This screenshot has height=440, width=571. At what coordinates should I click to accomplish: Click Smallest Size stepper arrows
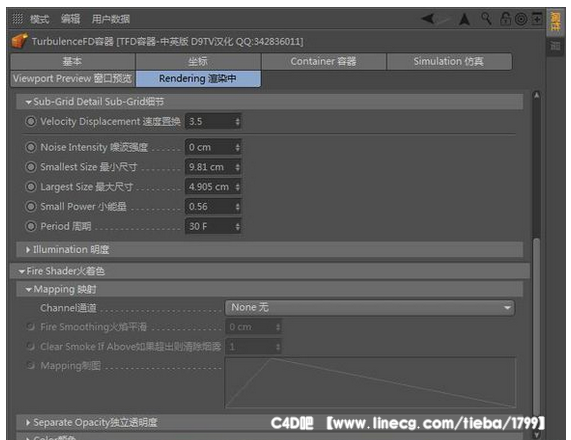pyautogui.click(x=237, y=167)
